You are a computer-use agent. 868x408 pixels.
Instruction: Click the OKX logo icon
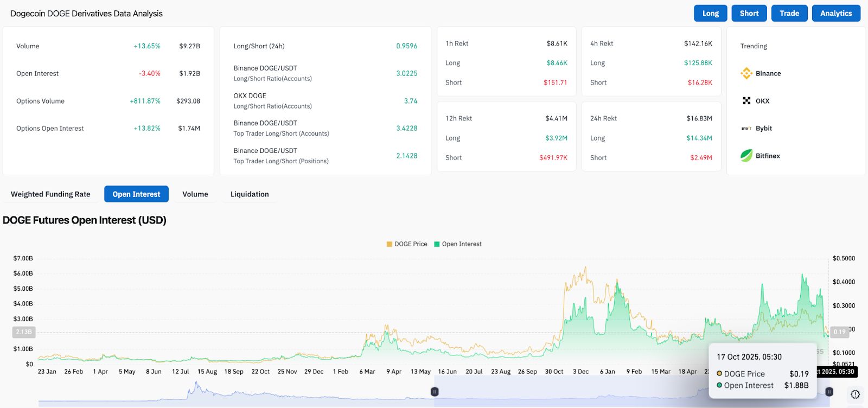[x=746, y=101]
